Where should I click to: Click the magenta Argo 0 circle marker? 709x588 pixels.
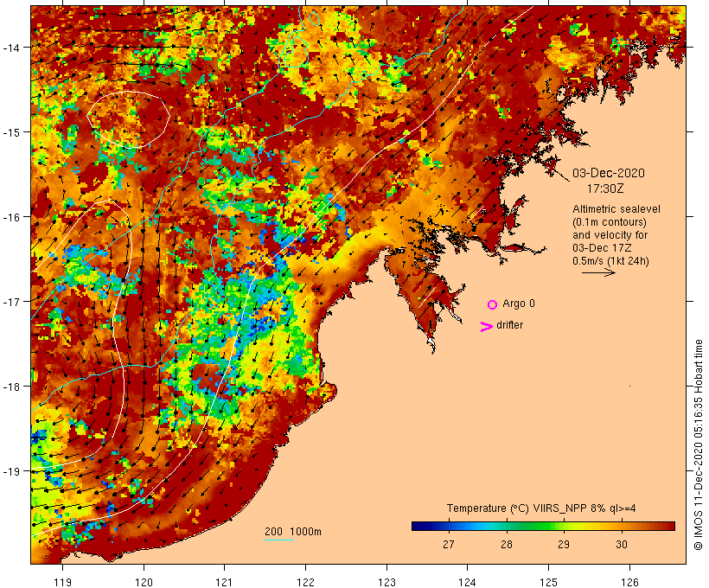[493, 304]
